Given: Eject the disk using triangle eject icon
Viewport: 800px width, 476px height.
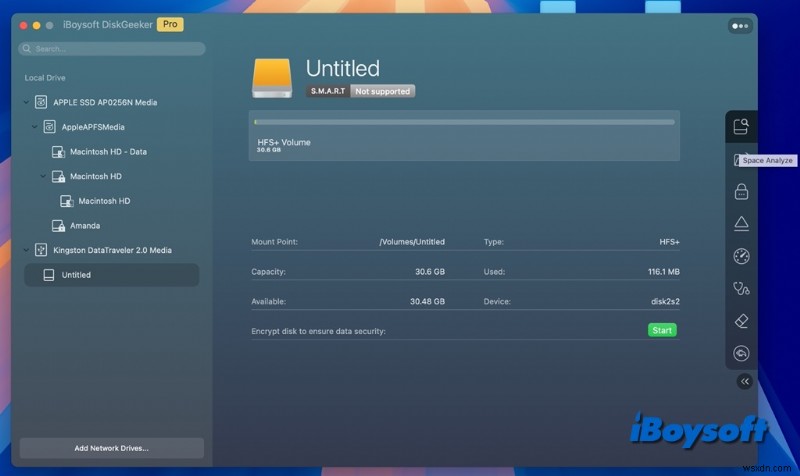Looking at the screenshot, I should coord(741,224).
